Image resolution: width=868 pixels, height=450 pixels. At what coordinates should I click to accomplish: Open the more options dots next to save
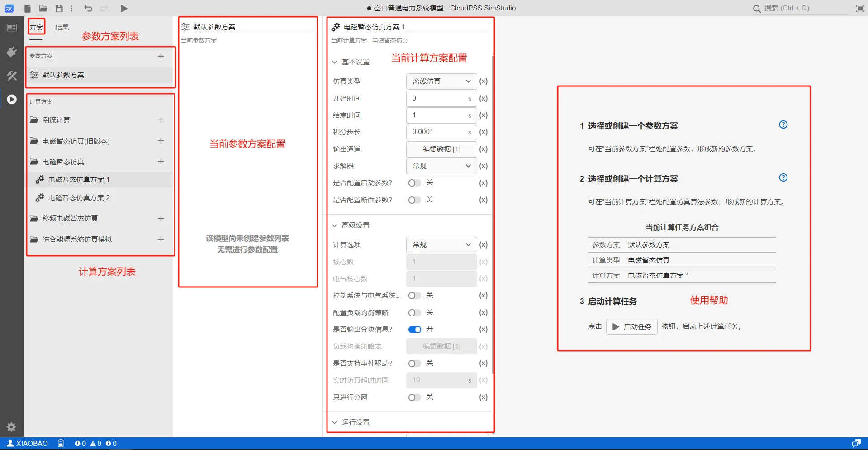tap(71, 8)
